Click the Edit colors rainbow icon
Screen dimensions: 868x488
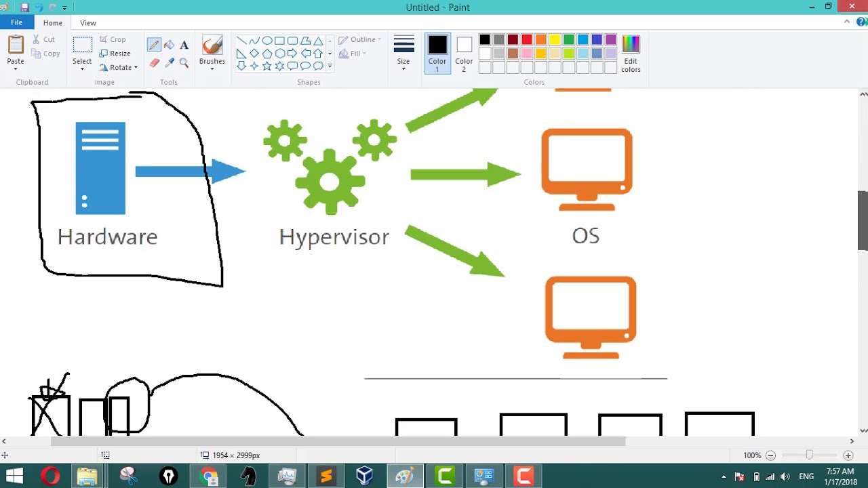631,53
